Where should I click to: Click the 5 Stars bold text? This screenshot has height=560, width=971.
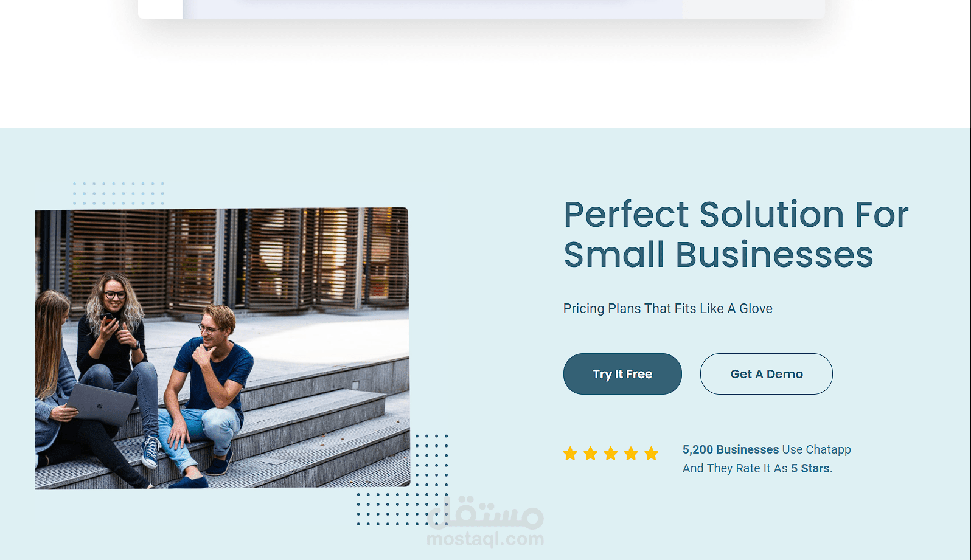810,468
